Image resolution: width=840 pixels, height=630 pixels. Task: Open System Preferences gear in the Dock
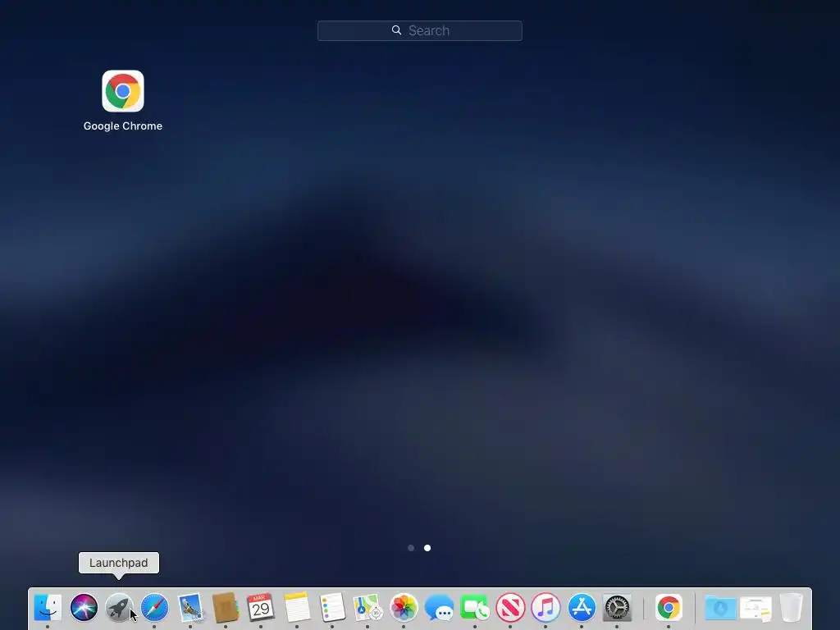coord(617,608)
